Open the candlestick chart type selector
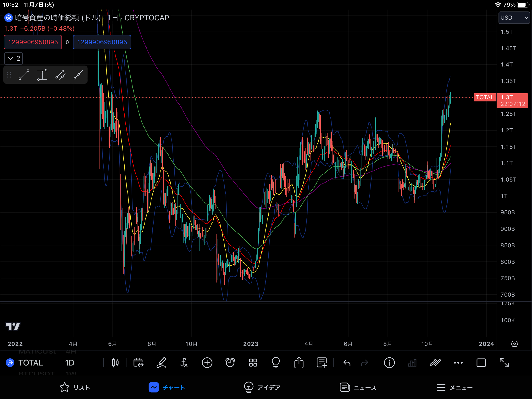 [x=115, y=363]
